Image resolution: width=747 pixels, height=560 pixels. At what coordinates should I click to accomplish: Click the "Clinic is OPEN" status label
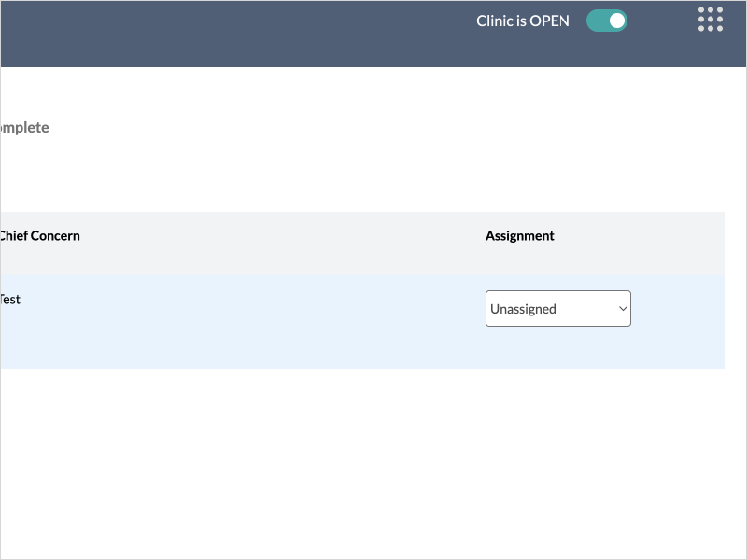(x=522, y=21)
